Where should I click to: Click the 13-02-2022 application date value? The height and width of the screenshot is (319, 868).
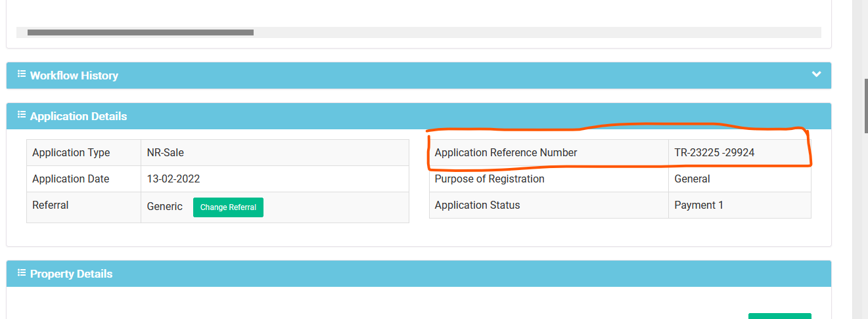click(173, 179)
